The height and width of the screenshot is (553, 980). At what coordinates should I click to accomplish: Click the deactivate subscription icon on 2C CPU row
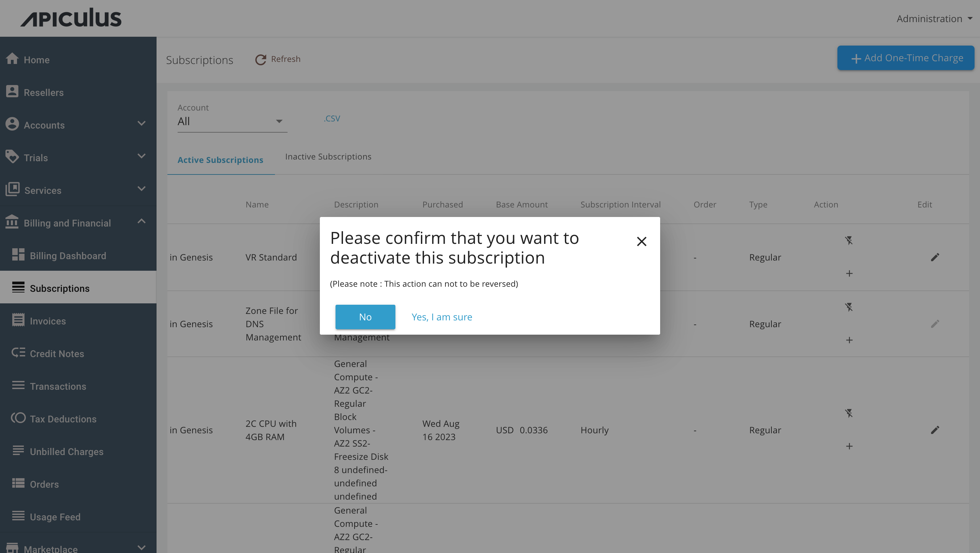point(849,413)
